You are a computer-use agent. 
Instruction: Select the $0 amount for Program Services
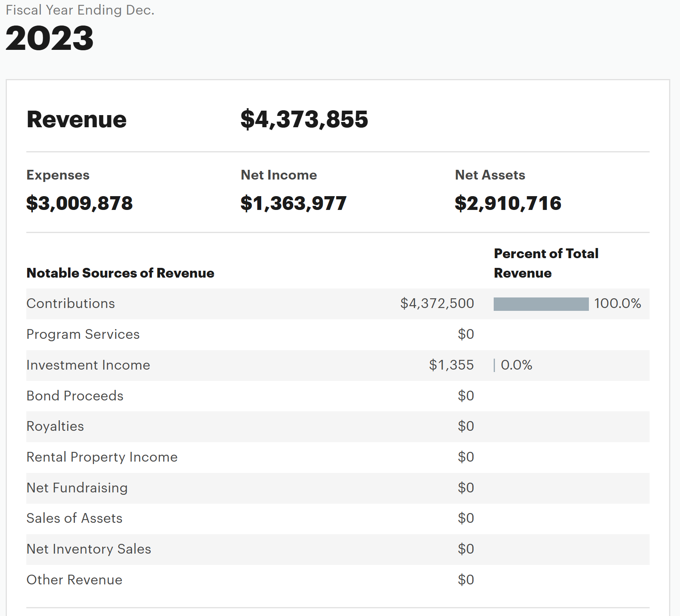466,334
